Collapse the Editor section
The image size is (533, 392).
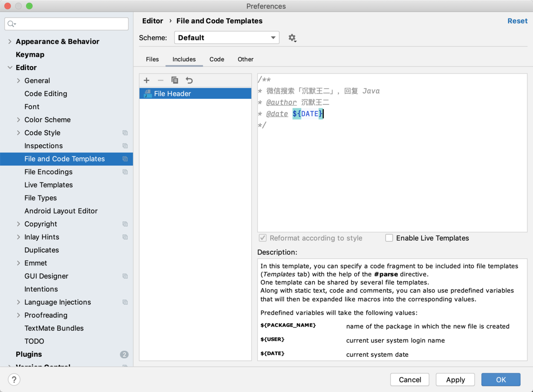pyautogui.click(x=10, y=67)
